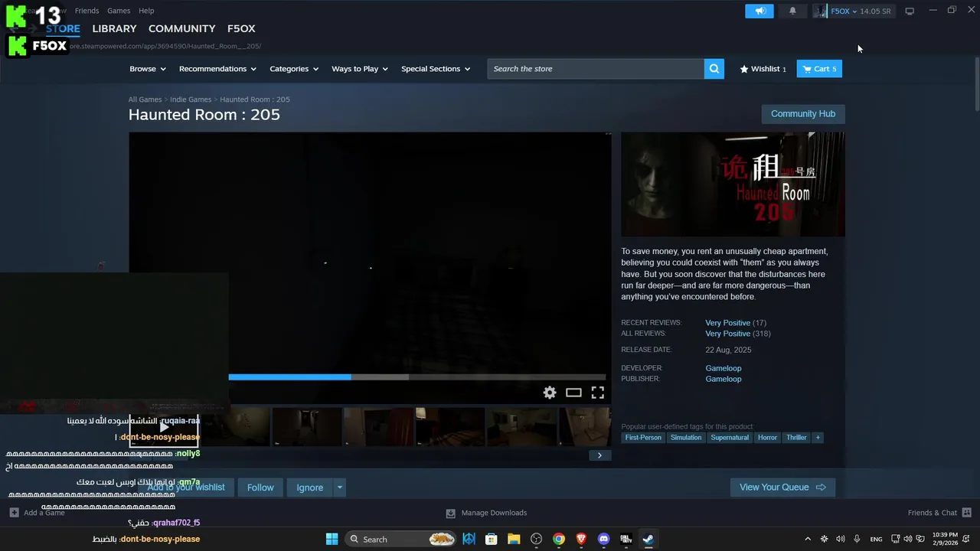Click Steam icon in the taskbar
Image resolution: width=980 pixels, height=551 pixels.
(648, 539)
